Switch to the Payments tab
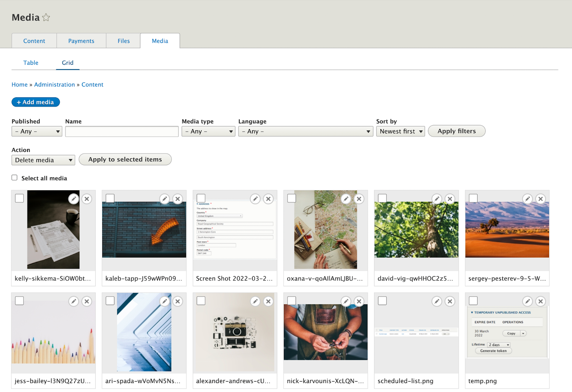 pyautogui.click(x=81, y=41)
